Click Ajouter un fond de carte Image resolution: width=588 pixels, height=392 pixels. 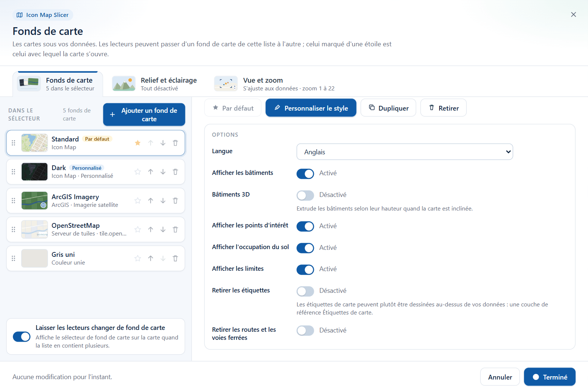(144, 115)
